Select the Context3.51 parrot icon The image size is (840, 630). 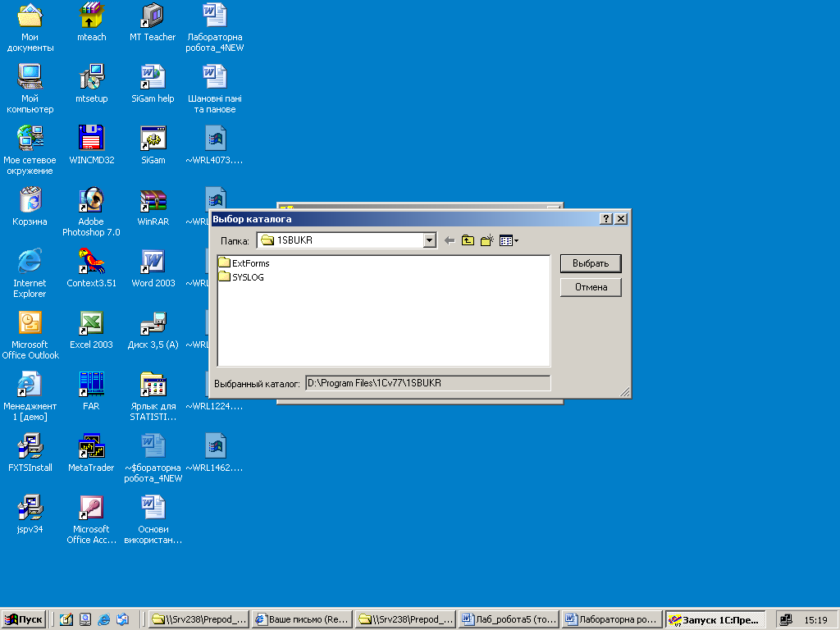click(92, 268)
